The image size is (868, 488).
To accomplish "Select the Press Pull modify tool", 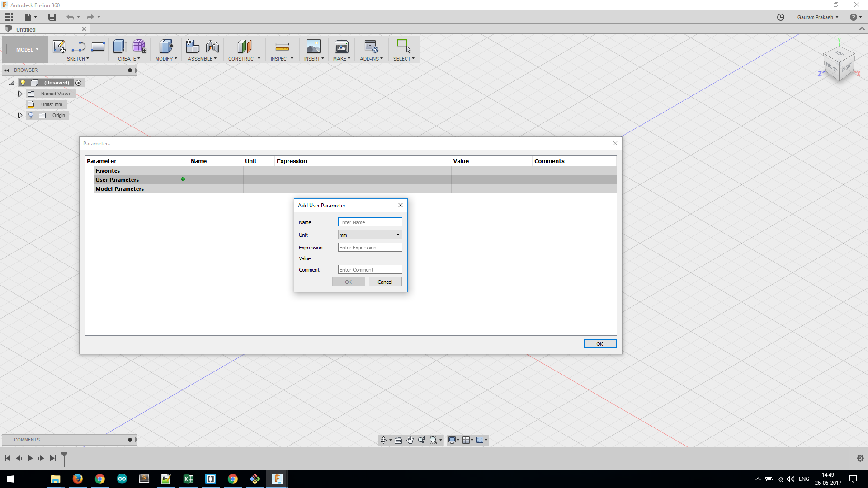I will point(166,46).
